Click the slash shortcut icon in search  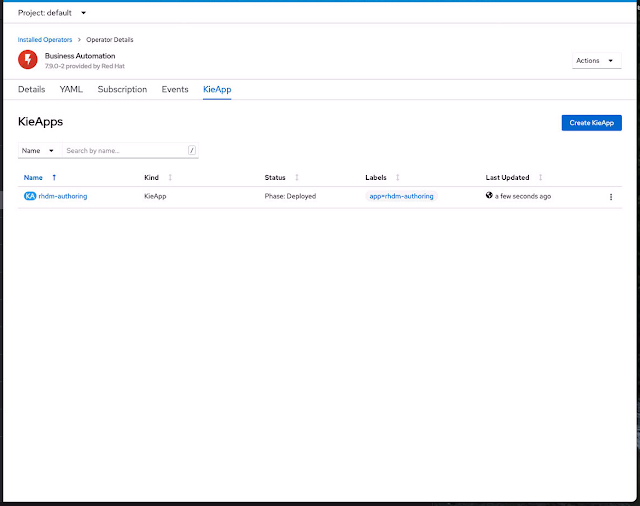191,150
